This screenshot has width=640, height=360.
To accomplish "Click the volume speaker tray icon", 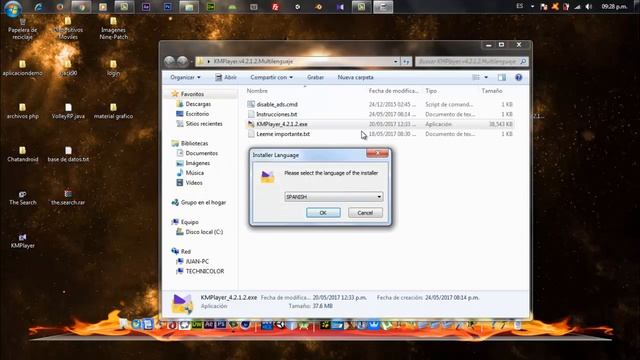I will (588, 7).
